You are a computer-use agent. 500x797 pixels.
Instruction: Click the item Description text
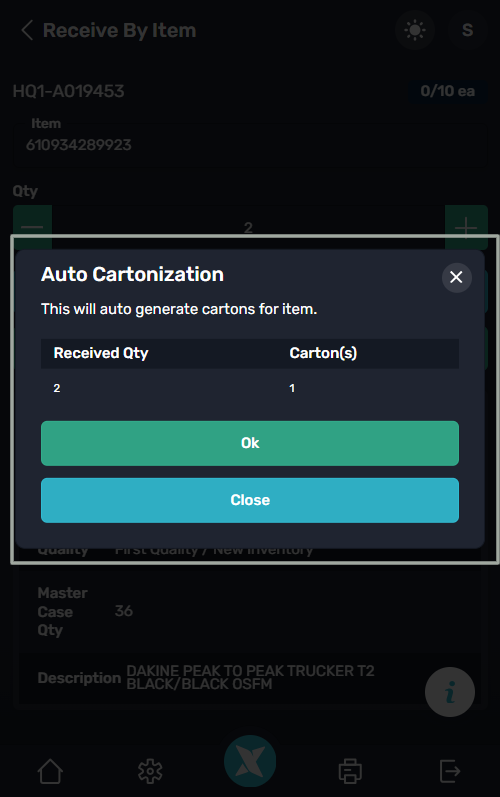250,678
